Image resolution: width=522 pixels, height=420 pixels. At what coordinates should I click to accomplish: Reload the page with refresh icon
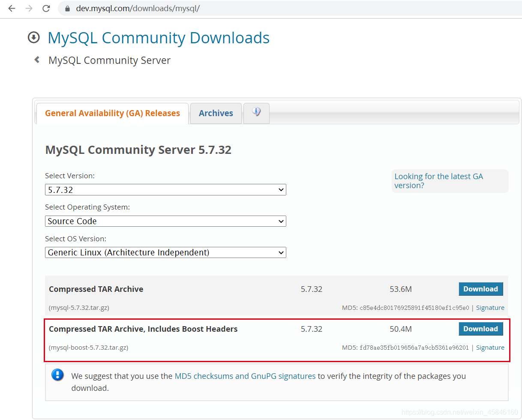[x=46, y=9]
